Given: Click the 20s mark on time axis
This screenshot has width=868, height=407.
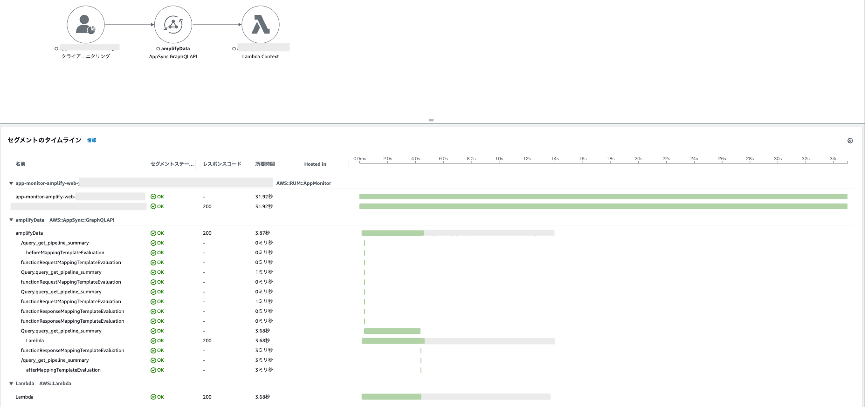Looking at the screenshot, I should [x=638, y=159].
